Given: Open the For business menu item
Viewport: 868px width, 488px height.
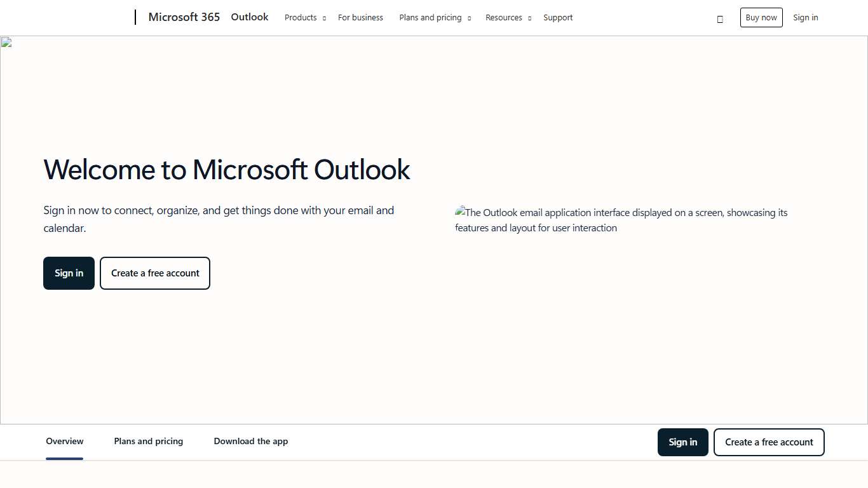Looking at the screenshot, I should (360, 17).
